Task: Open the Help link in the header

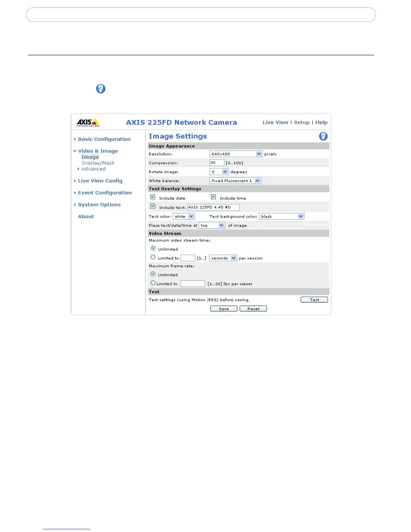Action: coord(321,123)
